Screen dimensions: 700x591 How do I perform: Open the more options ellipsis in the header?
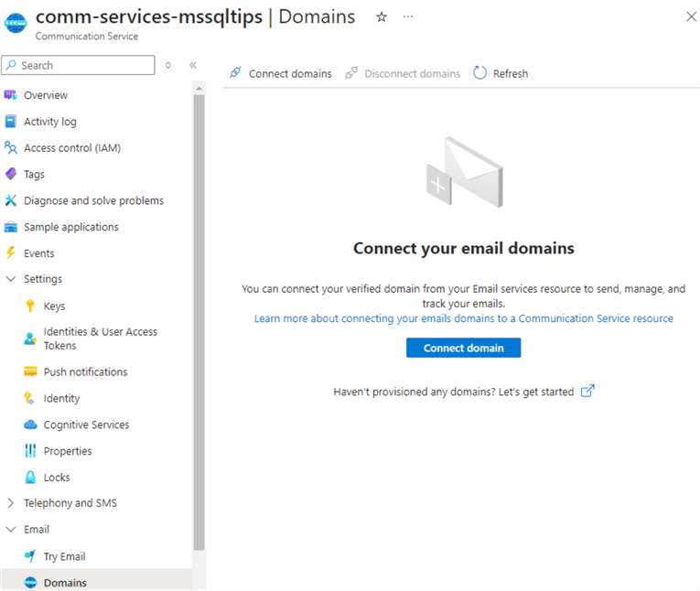pyautogui.click(x=408, y=17)
